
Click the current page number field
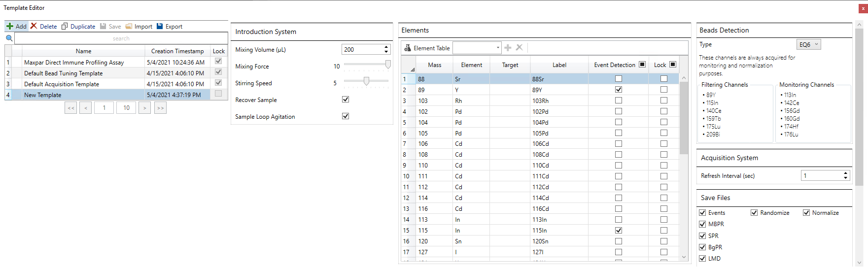click(x=104, y=108)
